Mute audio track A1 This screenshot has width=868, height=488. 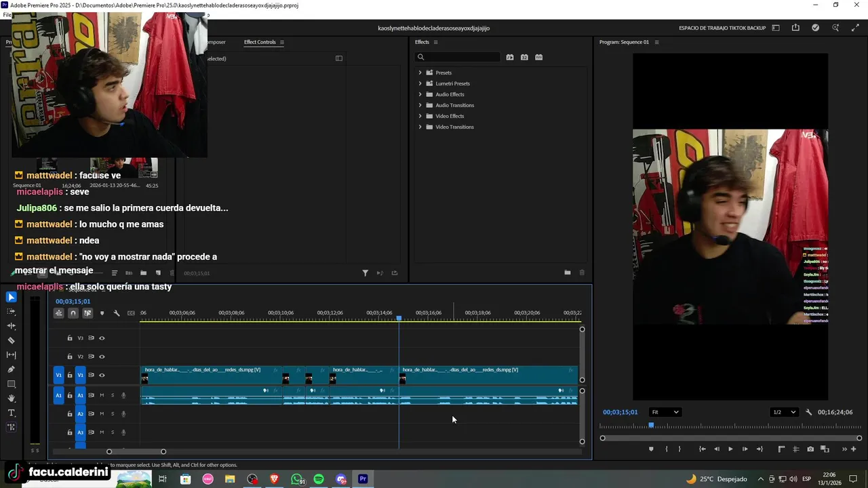pyautogui.click(x=102, y=395)
